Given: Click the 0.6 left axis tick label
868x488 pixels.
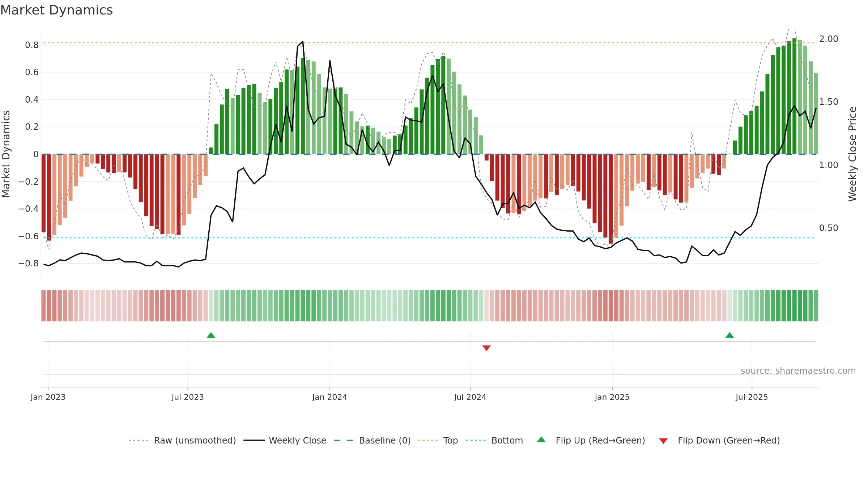Looking at the screenshot, I should pos(32,72).
